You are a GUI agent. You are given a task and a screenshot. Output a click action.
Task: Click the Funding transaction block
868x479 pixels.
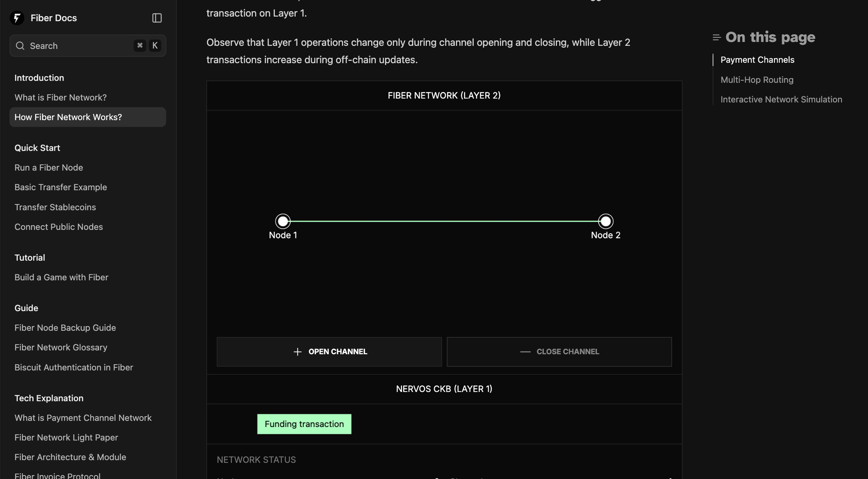coord(304,424)
